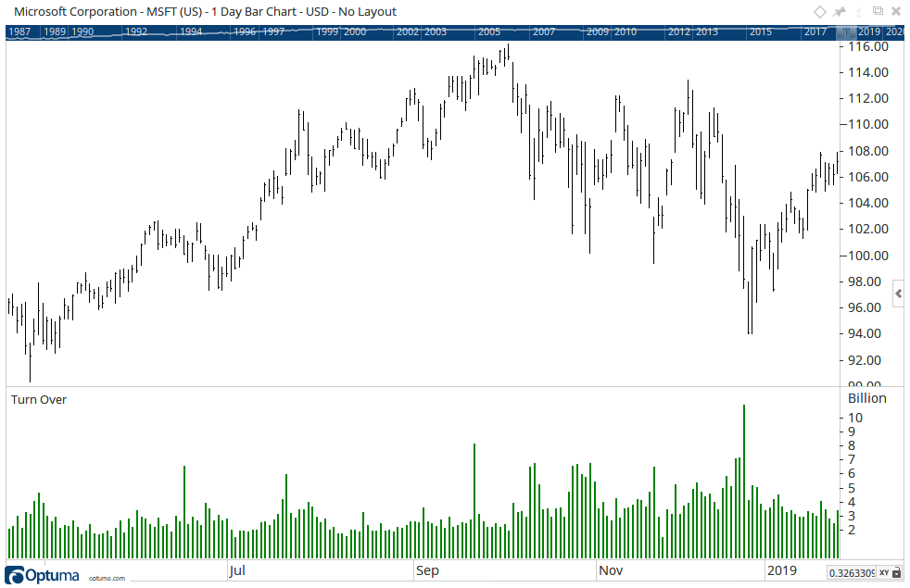Click the 100.00 price scale label
Image resolution: width=910 pixels, height=588 pixels.
click(x=868, y=256)
